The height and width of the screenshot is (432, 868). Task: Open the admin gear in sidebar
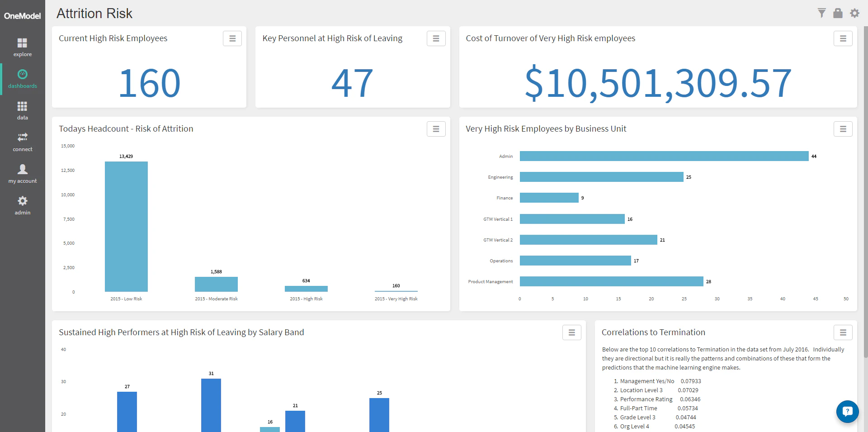click(x=22, y=205)
